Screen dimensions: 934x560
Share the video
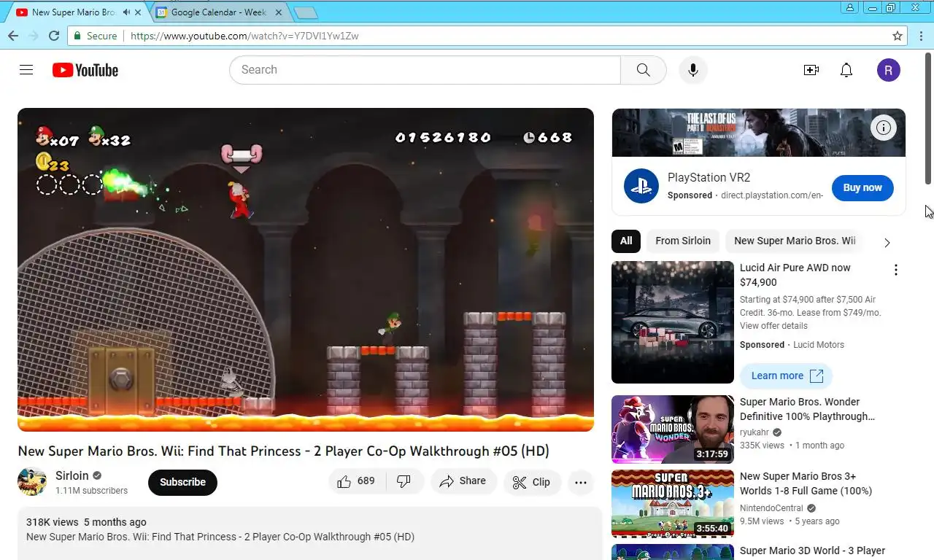pyautogui.click(x=463, y=481)
